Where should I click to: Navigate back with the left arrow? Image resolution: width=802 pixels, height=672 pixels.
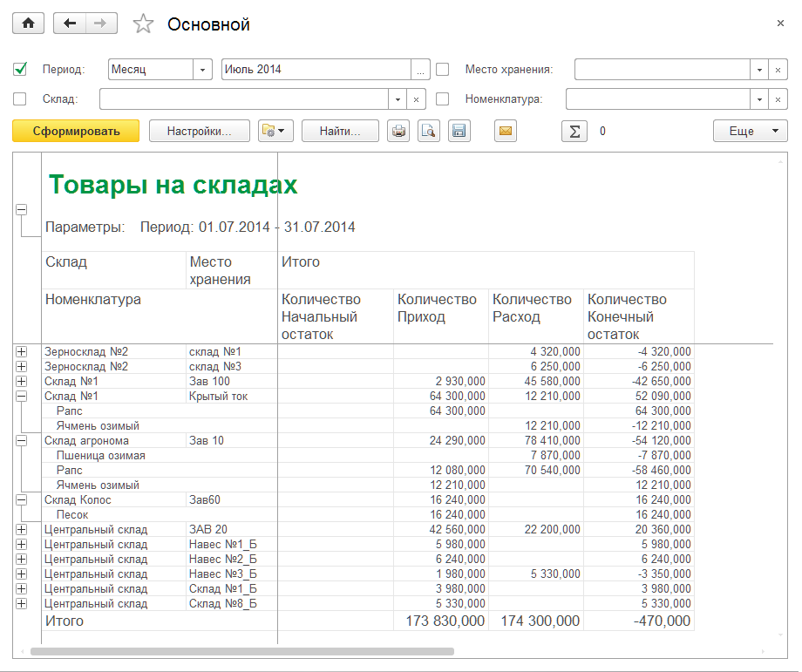pos(70,24)
